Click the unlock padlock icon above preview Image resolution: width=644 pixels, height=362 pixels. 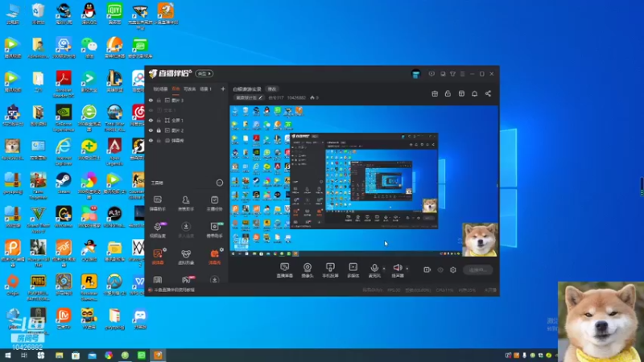448,93
